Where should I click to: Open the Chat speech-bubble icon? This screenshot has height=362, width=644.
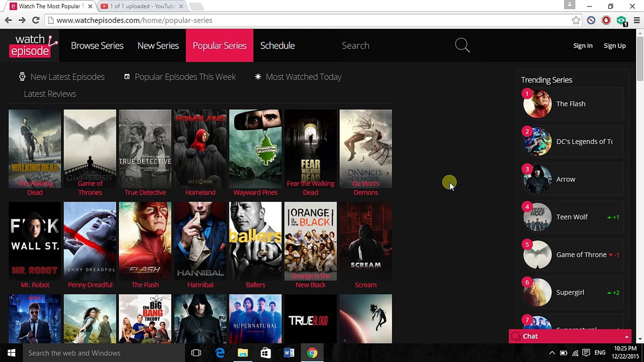point(516,336)
